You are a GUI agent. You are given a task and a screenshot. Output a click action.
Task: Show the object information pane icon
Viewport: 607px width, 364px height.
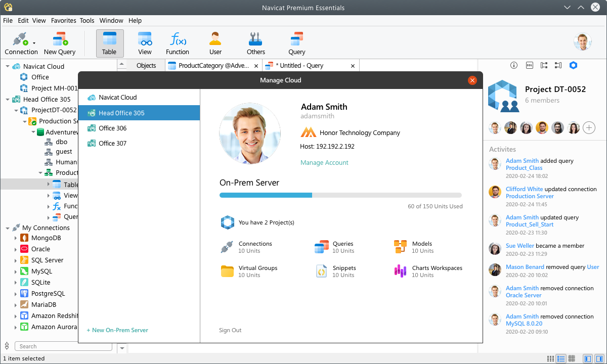click(x=514, y=65)
